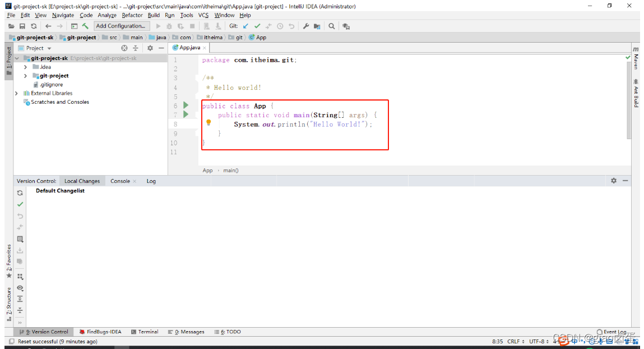Open project folder icon in main toolbar
The width and height of the screenshot is (644, 349).
pos(12,26)
